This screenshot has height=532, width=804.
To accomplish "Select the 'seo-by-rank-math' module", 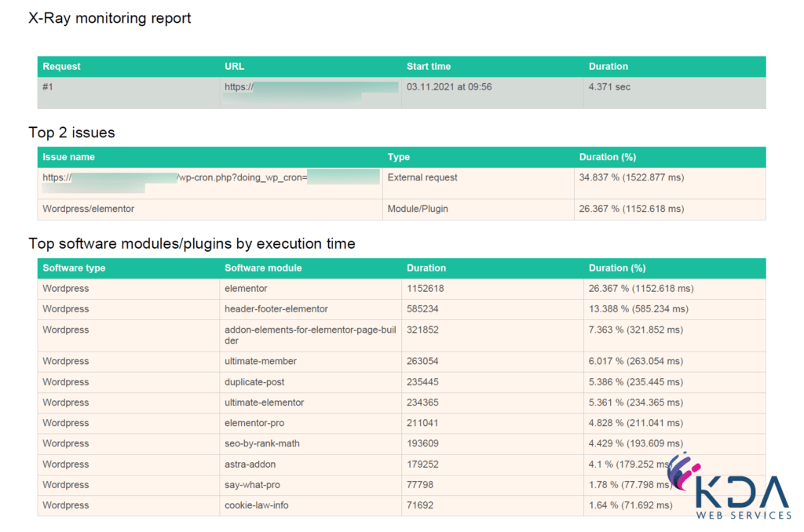I will tap(262, 443).
